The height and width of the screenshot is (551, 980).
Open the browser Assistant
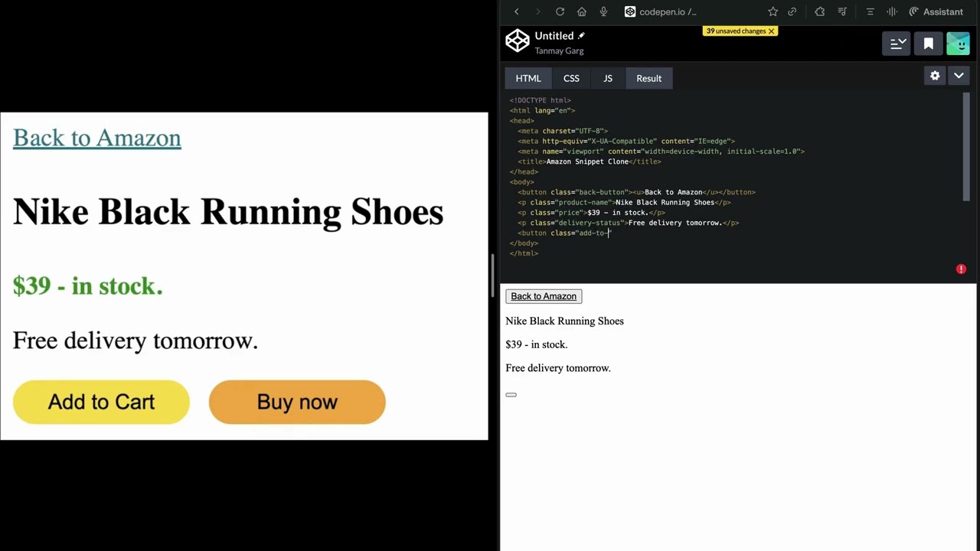pyautogui.click(x=936, y=11)
